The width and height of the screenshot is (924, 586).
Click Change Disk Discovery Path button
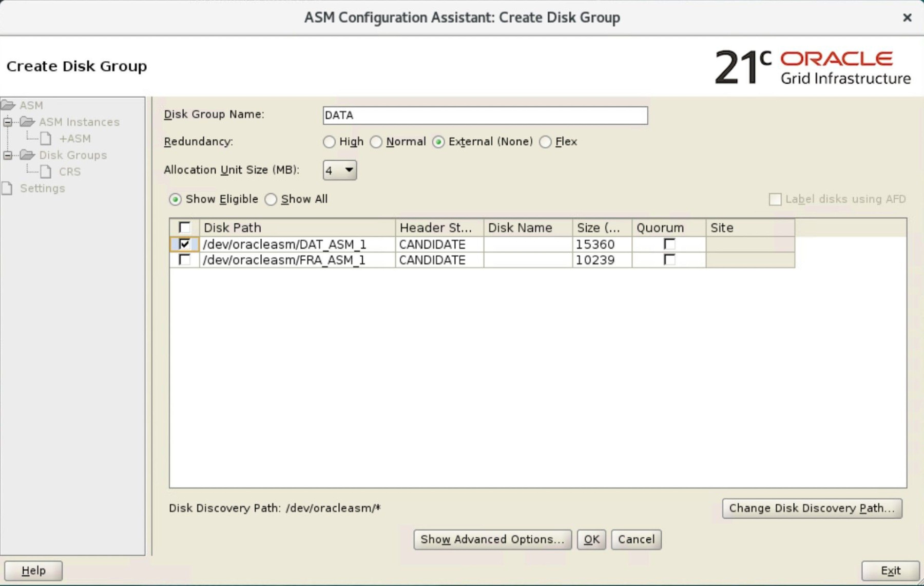(812, 508)
